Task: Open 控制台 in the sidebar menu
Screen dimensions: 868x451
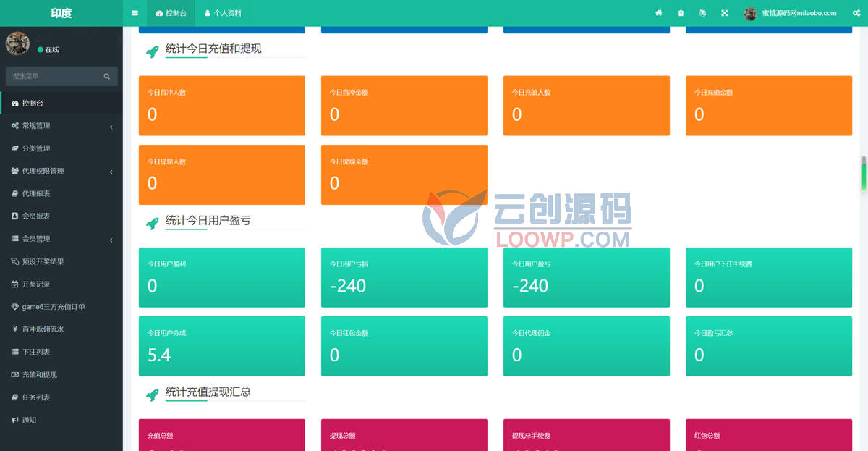Action: 61,104
